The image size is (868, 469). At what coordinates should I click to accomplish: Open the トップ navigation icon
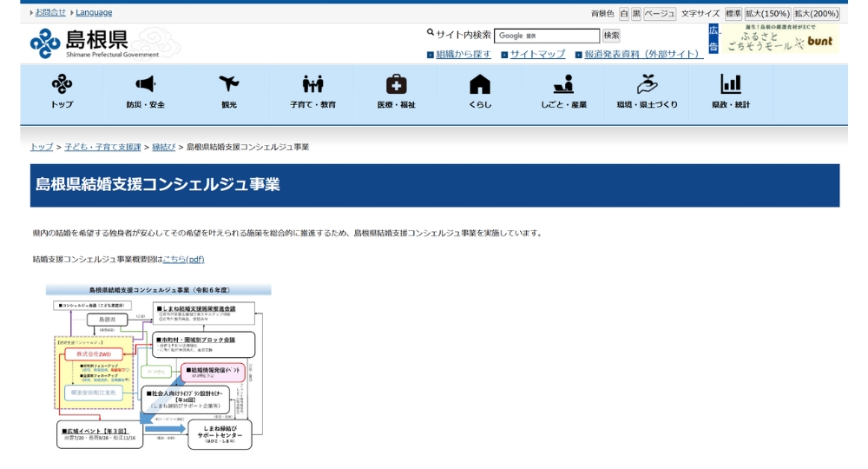[62, 92]
